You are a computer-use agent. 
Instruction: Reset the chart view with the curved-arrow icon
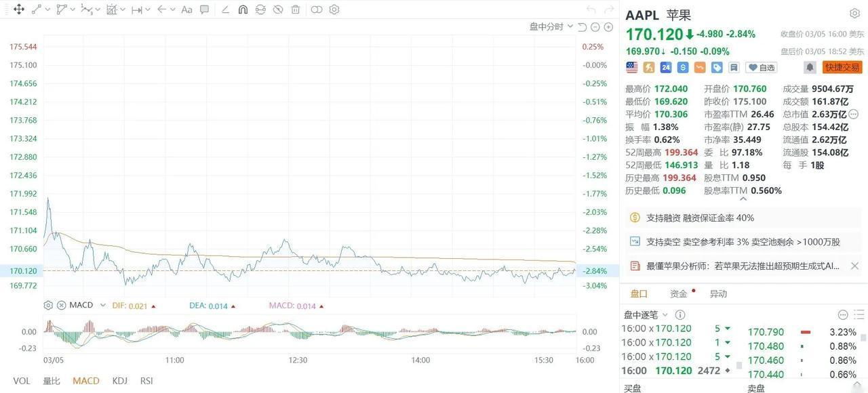click(x=583, y=26)
